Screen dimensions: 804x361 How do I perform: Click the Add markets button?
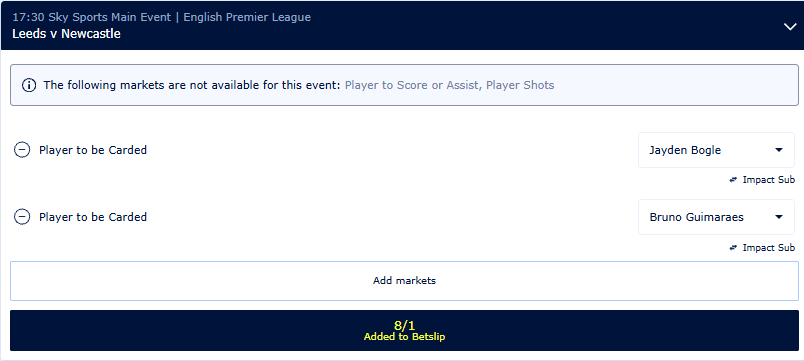click(x=405, y=280)
